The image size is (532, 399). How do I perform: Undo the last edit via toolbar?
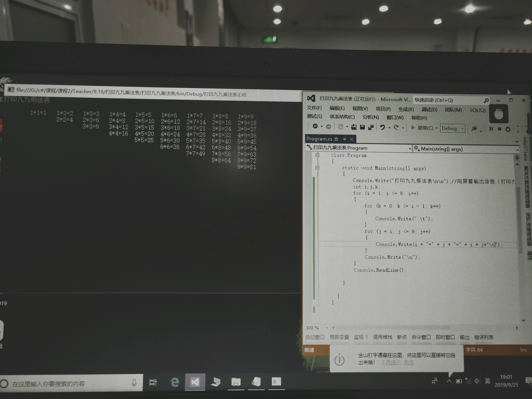click(x=382, y=127)
